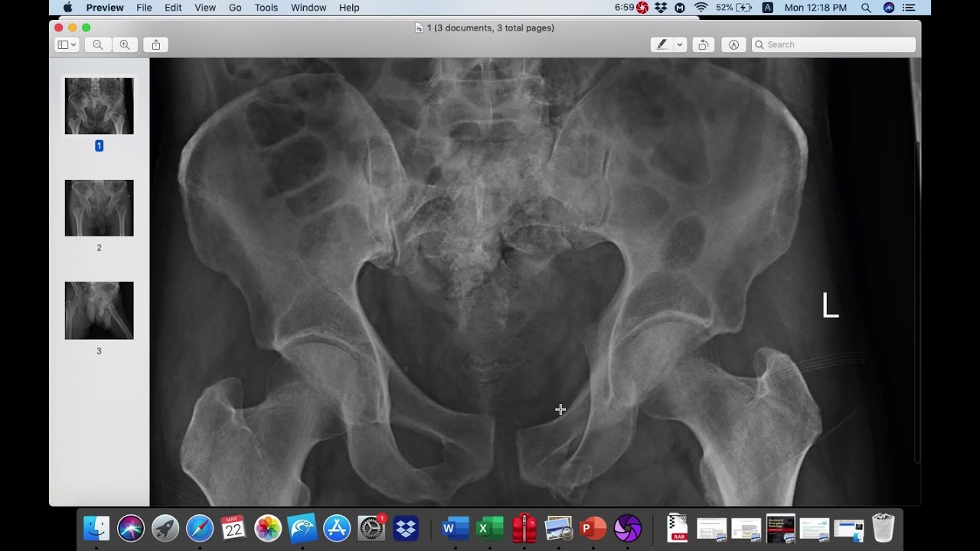Open Photos from the Dock
Image resolution: width=980 pixels, height=551 pixels.
(268, 528)
